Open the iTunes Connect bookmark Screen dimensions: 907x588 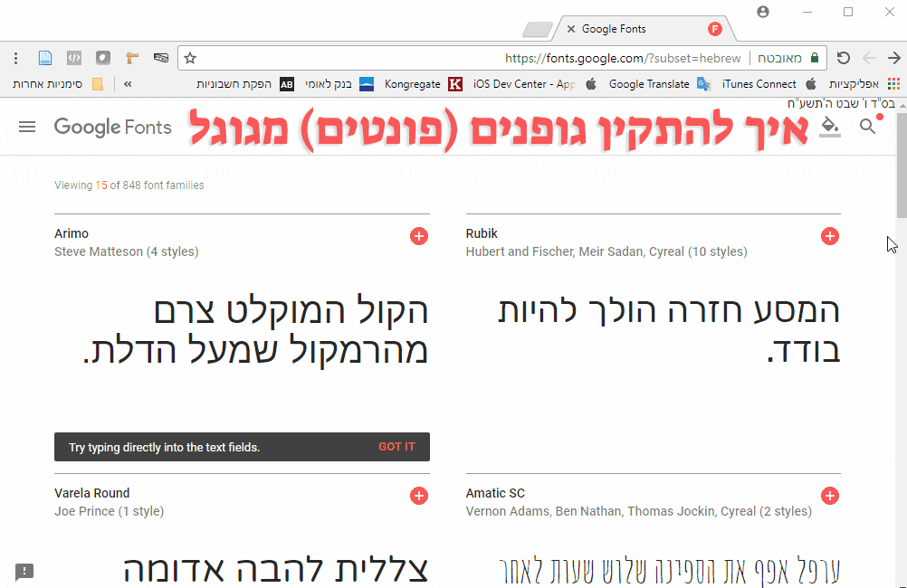[759, 83]
